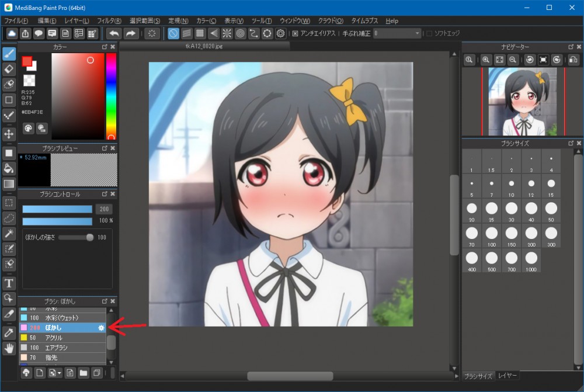Select the Gradient tool
This screenshot has width=584, height=392.
coord(9,183)
